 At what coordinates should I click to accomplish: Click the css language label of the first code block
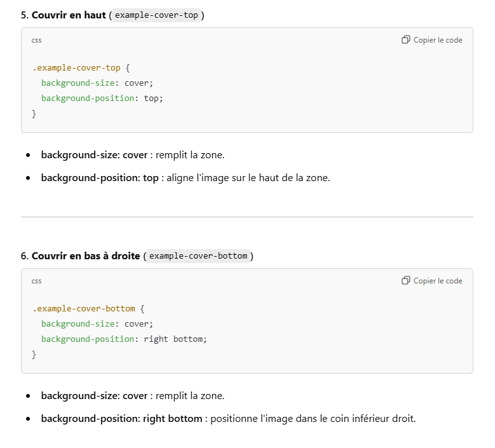[x=37, y=40]
